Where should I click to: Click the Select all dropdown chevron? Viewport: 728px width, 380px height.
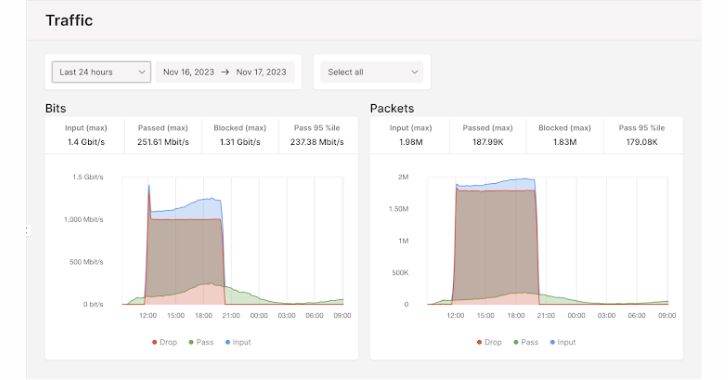tap(415, 72)
